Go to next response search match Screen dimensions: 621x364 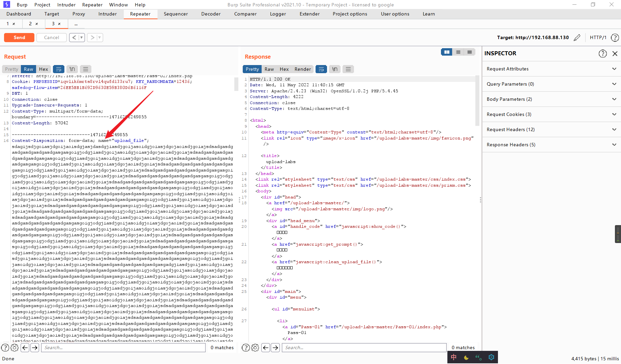pos(275,347)
